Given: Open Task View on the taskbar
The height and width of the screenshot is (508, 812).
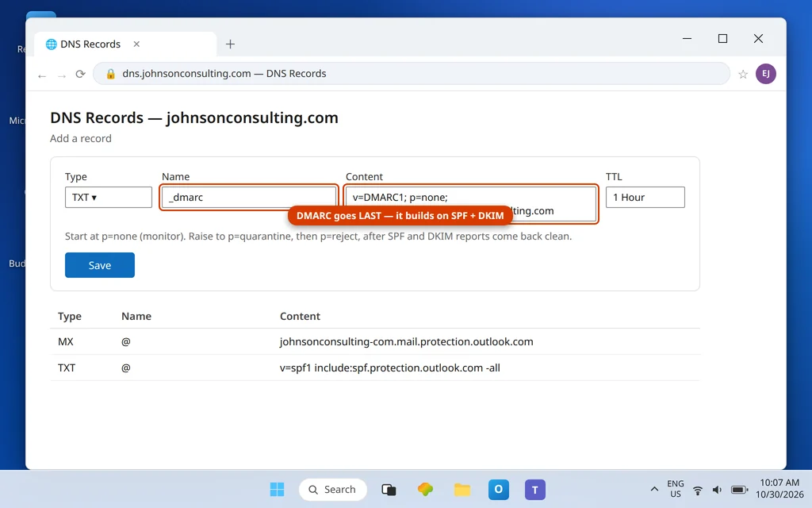Looking at the screenshot, I should point(389,489).
